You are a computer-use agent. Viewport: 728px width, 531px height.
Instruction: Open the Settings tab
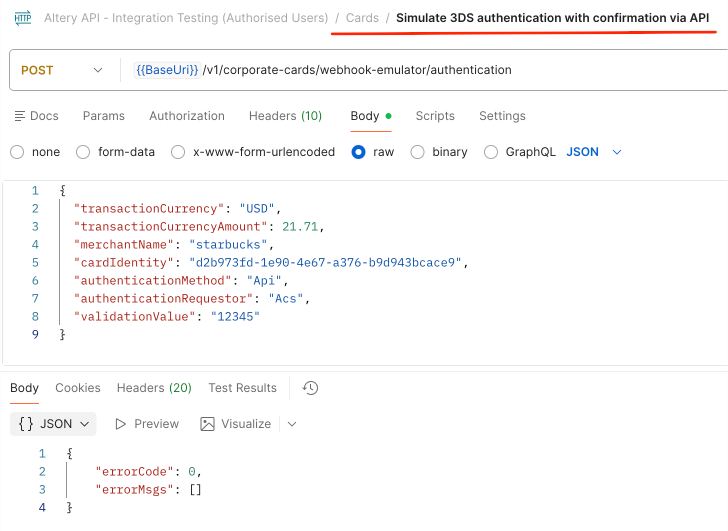click(x=502, y=116)
